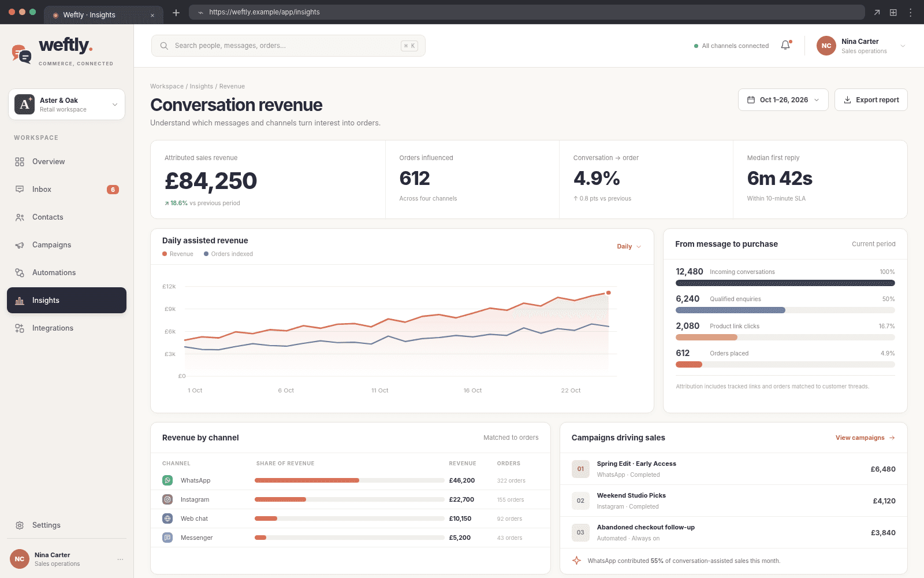Click the Automations icon in sidebar
The height and width of the screenshot is (578, 924).
pos(20,273)
